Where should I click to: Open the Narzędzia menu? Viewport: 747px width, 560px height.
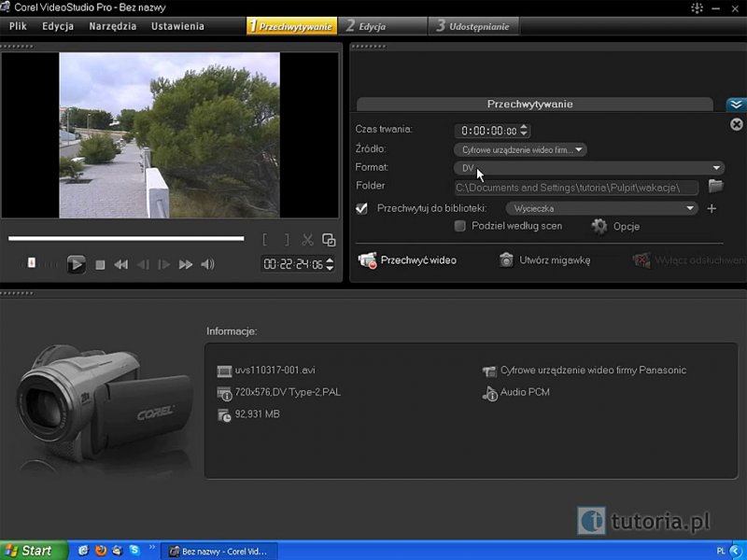pos(112,26)
